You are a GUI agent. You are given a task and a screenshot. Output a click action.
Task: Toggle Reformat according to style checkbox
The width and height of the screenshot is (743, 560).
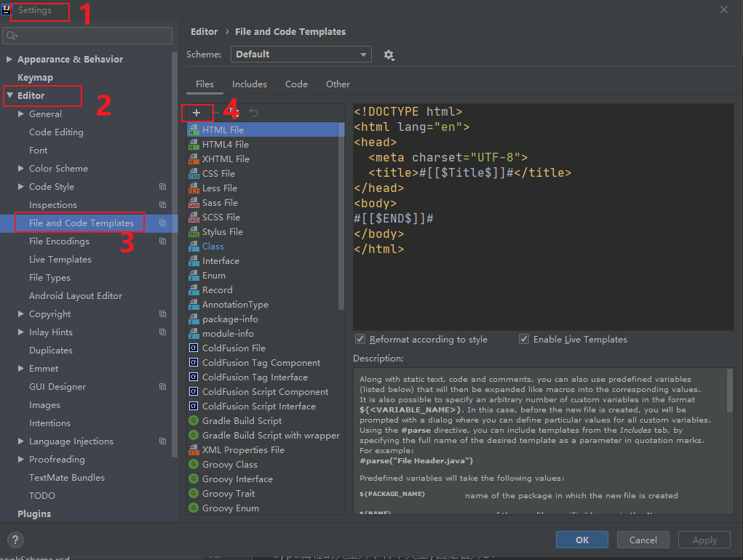click(x=359, y=340)
